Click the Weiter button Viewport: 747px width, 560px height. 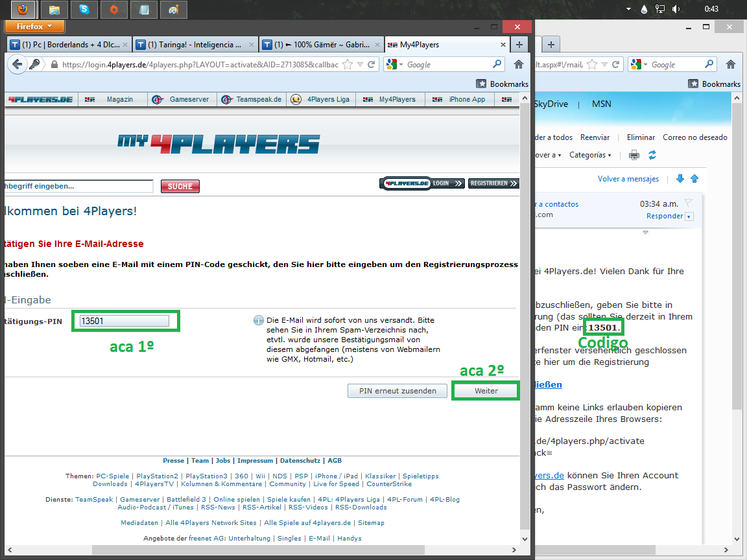click(486, 391)
